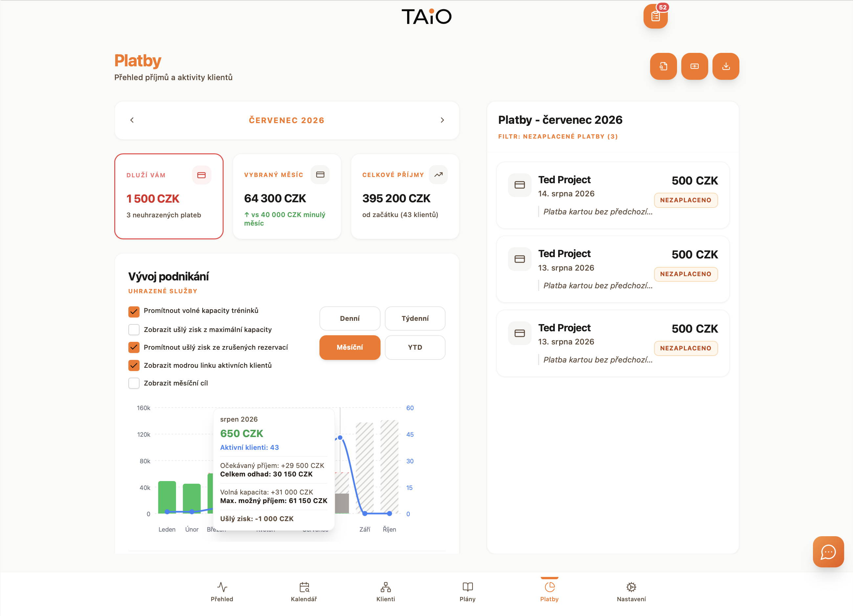The height and width of the screenshot is (616, 853).
Task: Open Kalendář in the bottom navigation
Action: 304,592
